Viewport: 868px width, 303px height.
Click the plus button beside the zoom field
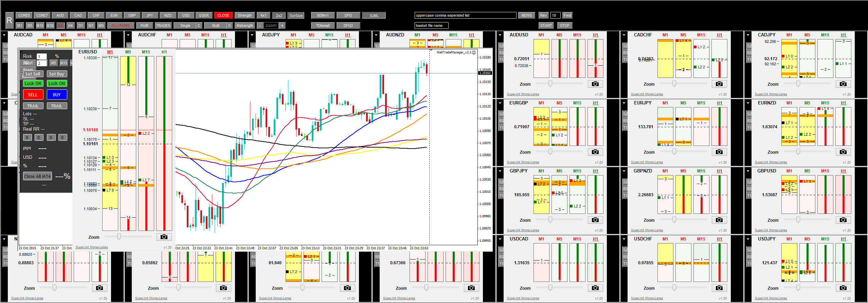(282, 26)
